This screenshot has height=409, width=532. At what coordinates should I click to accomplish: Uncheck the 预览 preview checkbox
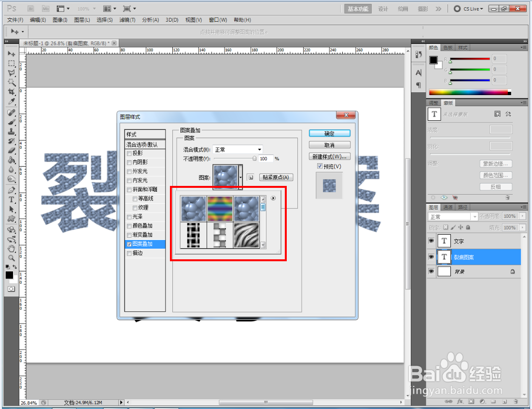(320, 167)
